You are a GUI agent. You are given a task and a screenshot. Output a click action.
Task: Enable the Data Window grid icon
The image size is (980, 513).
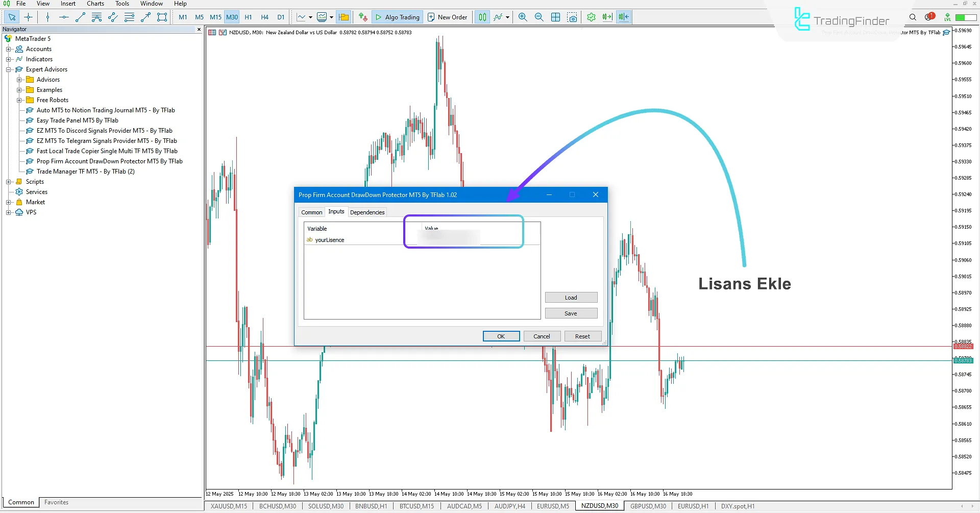coord(555,17)
